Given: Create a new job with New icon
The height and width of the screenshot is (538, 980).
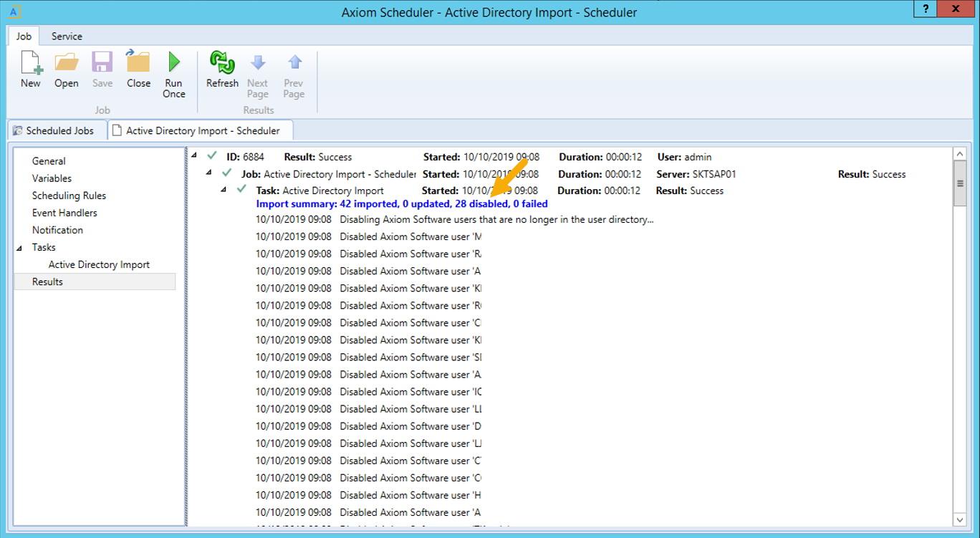Looking at the screenshot, I should click(31, 69).
